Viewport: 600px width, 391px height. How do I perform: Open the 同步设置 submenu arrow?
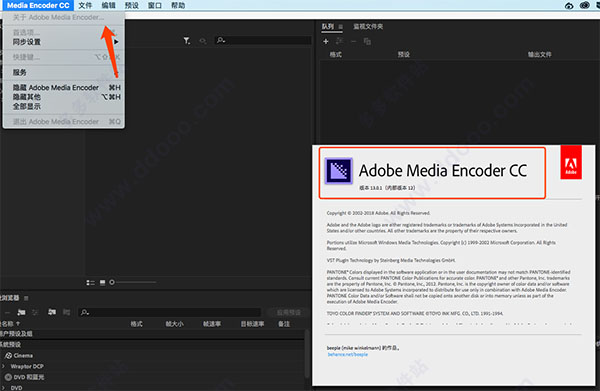pos(116,42)
